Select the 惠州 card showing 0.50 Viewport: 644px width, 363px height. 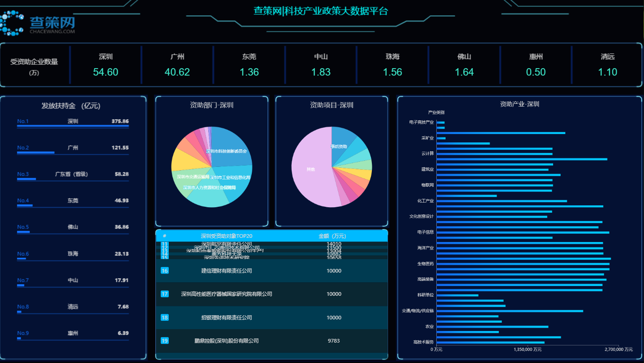pyautogui.click(x=536, y=65)
